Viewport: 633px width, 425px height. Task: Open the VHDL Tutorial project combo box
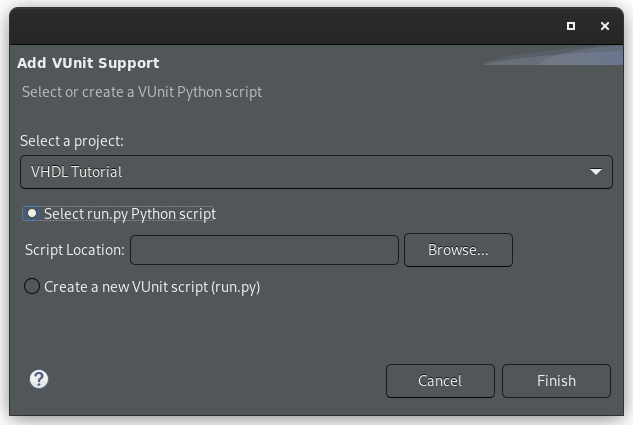click(316, 172)
